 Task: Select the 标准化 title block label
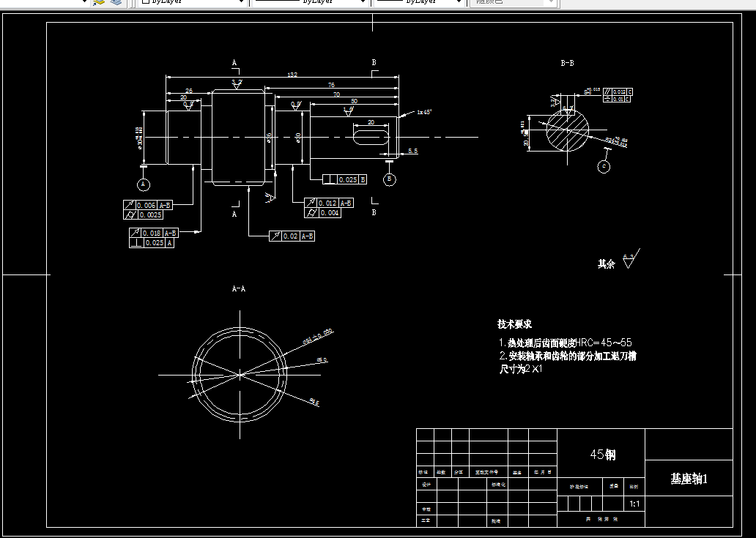(499, 485)
